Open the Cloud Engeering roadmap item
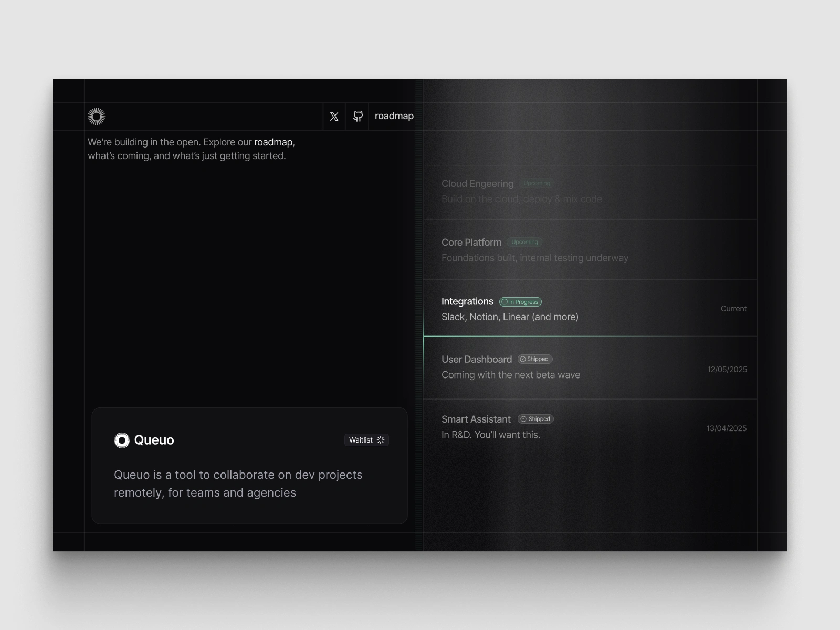Screen dimensions: 840x630 click(590, 192)
